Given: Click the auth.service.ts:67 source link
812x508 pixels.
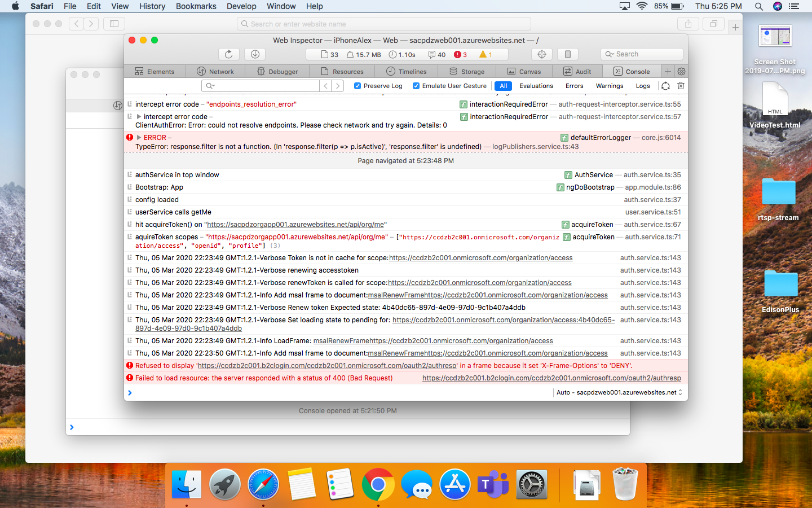Looking at the screenshot, I should coord(652,224).
